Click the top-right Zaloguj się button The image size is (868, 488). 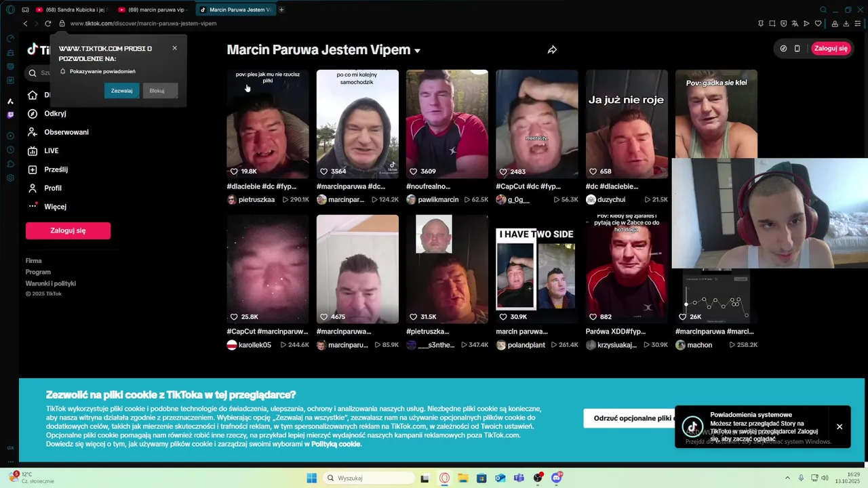(x=831, y=48)
